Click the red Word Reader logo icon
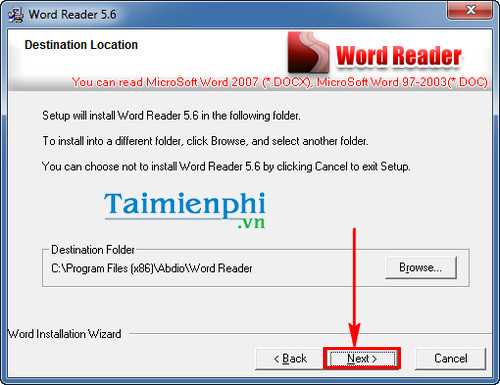This screenshot has height=385, width=500. [x=308, y=52]
